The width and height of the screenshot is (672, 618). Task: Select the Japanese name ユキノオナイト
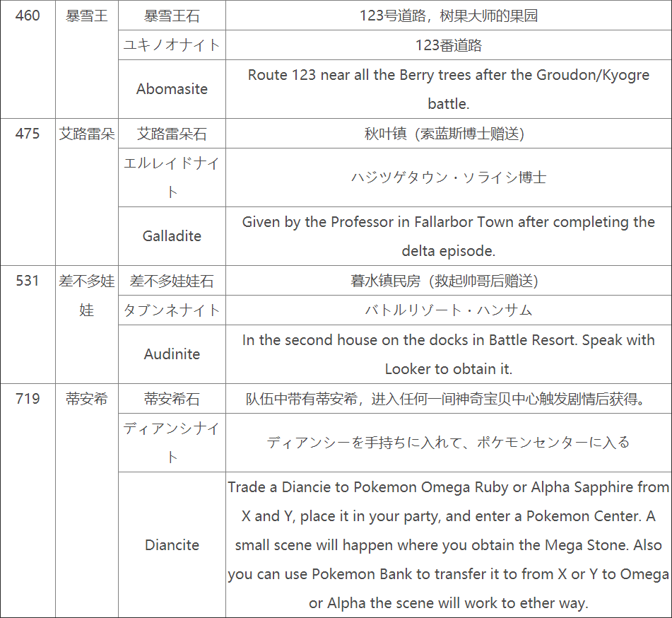coord(172,45)
